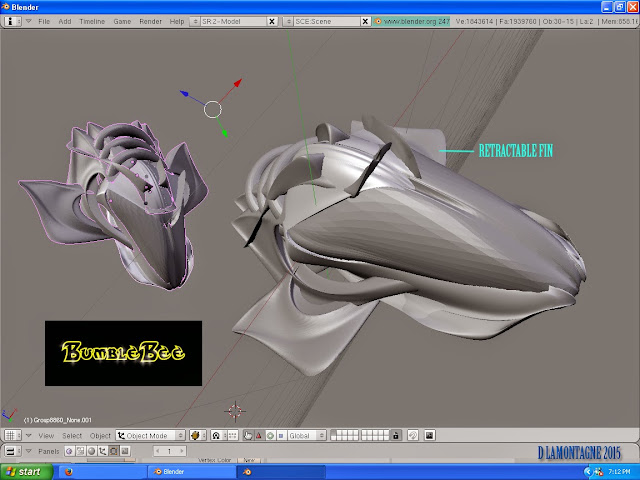
Task: Switch to the Logic context button
Action: (69, 451)
